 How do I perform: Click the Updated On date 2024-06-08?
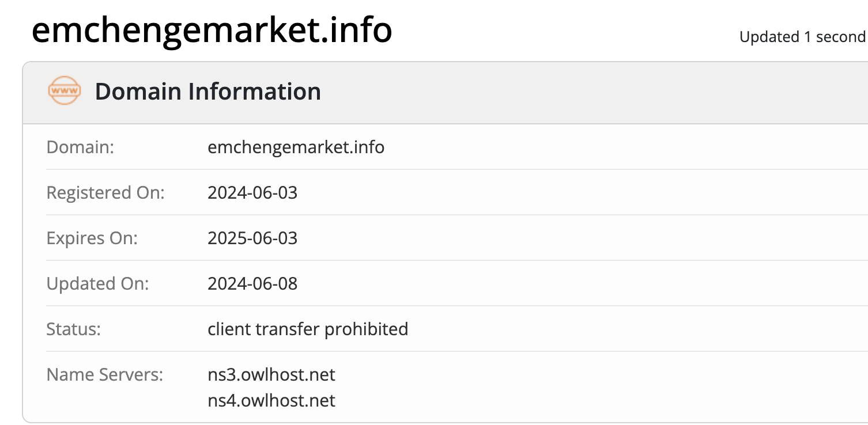click(252, 283)
